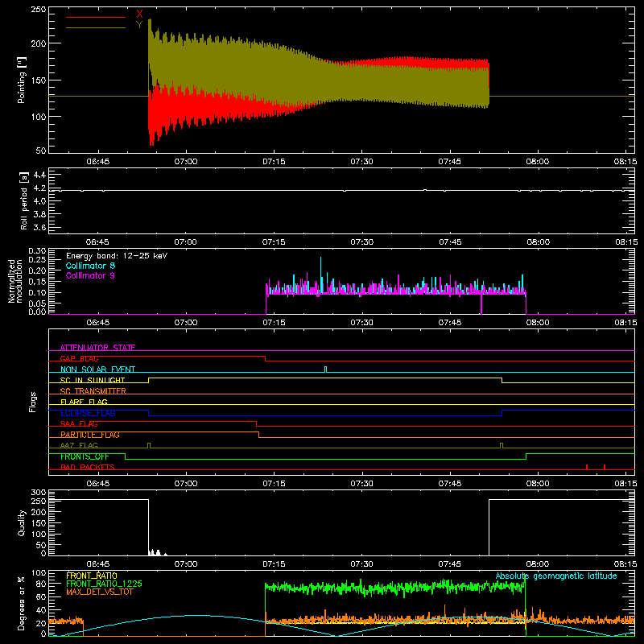Select the PARTICLE_FLAG label
This screenshot has width=644, height=644.
tap(90, 435)
